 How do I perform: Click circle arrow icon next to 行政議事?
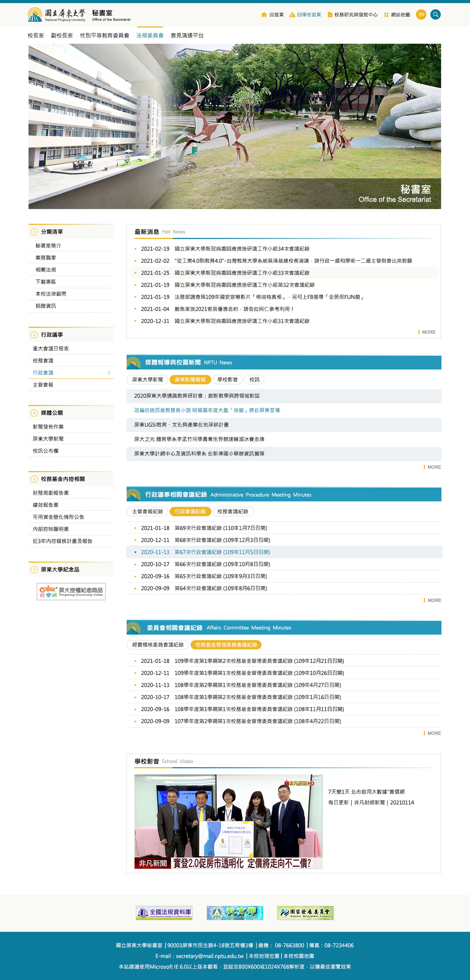click(34, 335)
